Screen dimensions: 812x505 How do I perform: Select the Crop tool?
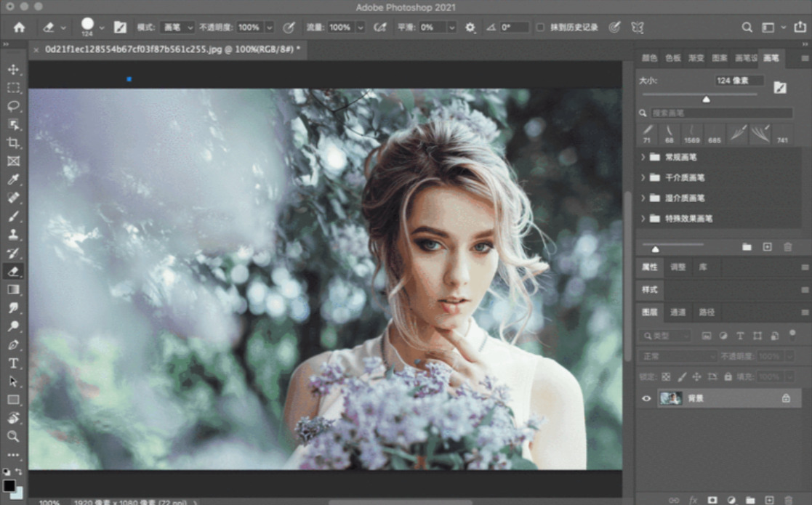pos(13,143)
